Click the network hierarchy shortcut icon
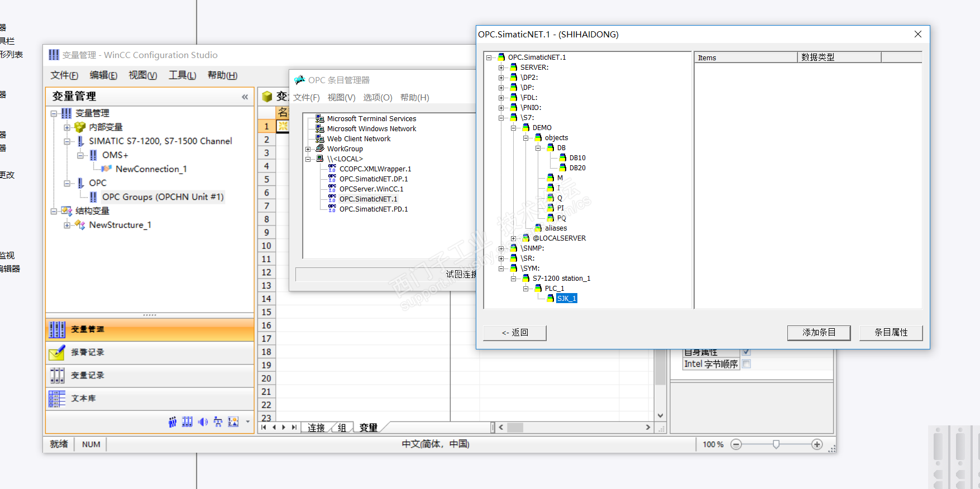980x489 pixels. point(218,422)
